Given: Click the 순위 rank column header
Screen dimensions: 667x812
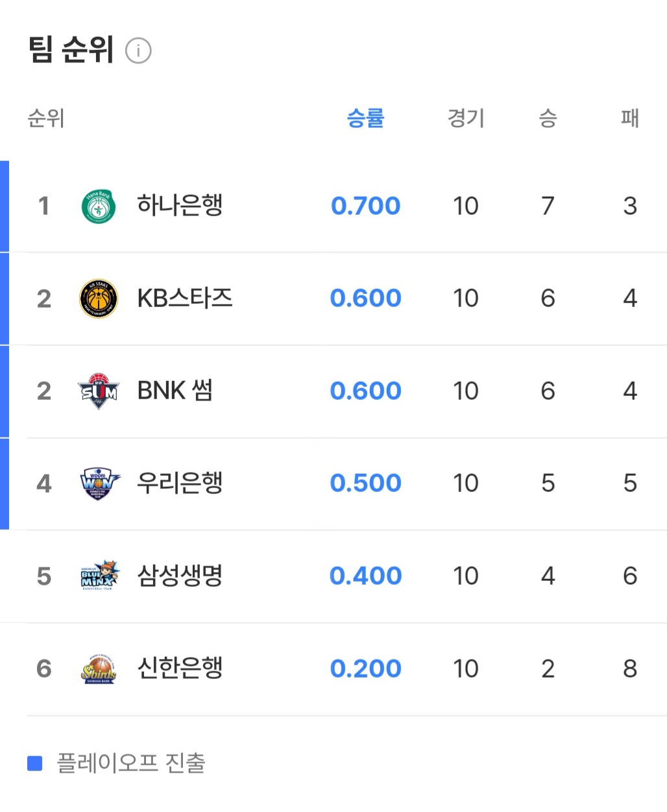Looking at the screenshot, I should [x=45, y=118].
